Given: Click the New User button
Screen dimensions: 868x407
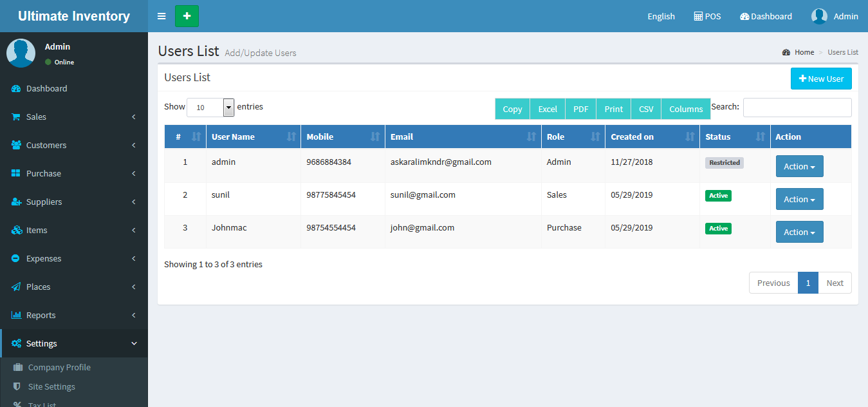Looking at the screenshot, I should point(821,79).
